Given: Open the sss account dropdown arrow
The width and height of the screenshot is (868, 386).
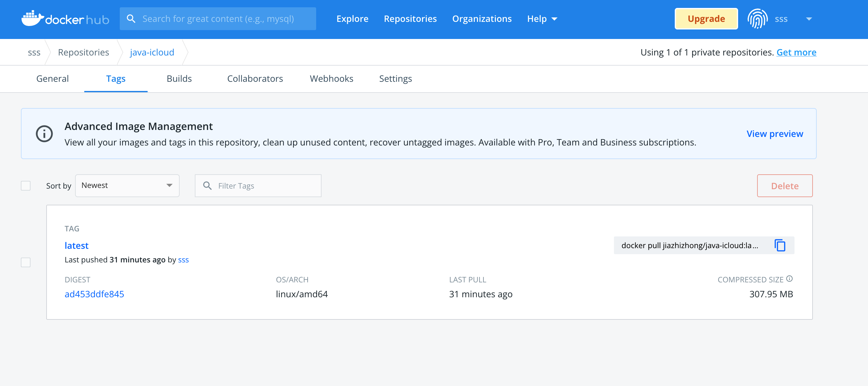Looking at the screenshot, I should (809, 19).
